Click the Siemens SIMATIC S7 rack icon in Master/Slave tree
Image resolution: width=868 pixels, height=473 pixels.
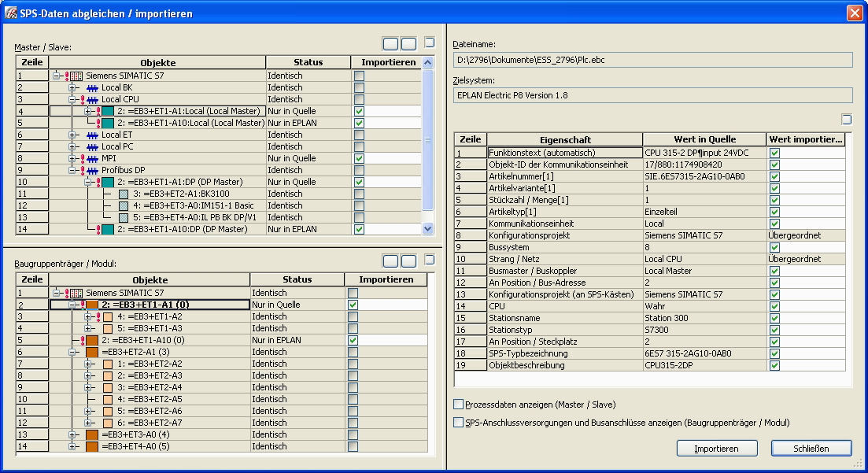tap(76, 76)
